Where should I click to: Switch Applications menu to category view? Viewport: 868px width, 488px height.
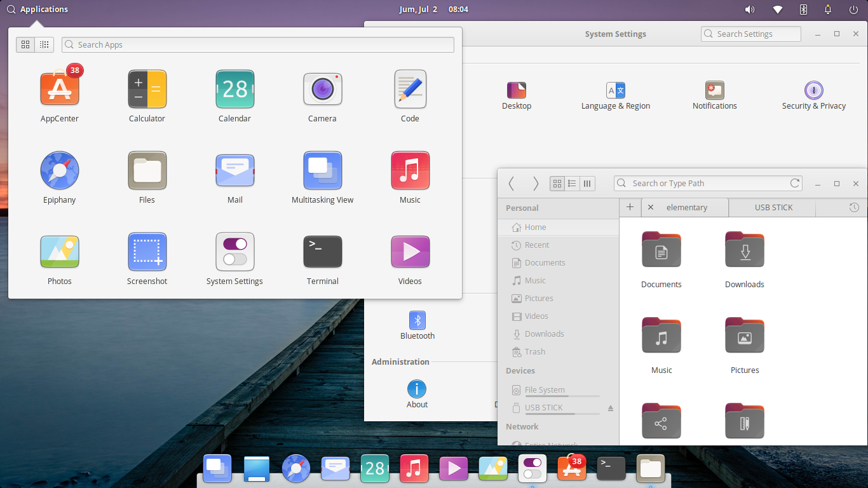pyautogui.click(x=44, y=44)
